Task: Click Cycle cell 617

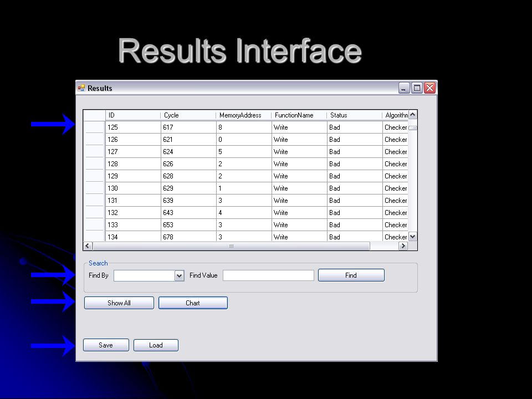Action: (x=188, y=127)
